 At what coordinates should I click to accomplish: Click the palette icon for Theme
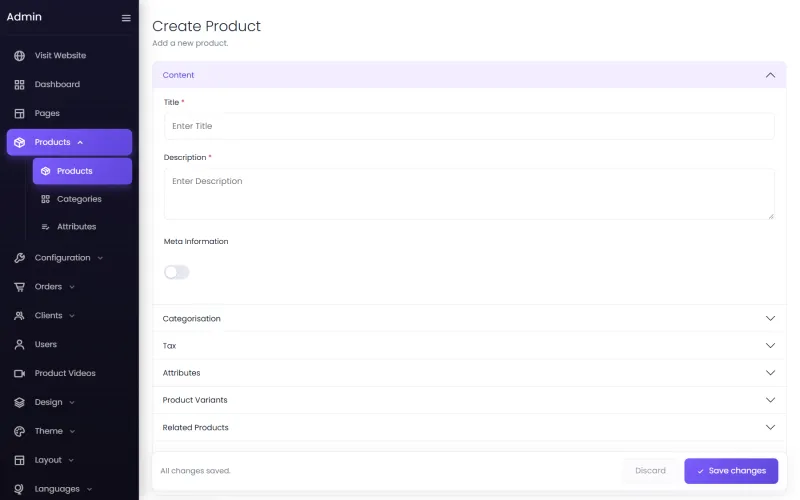click(19, 431)
